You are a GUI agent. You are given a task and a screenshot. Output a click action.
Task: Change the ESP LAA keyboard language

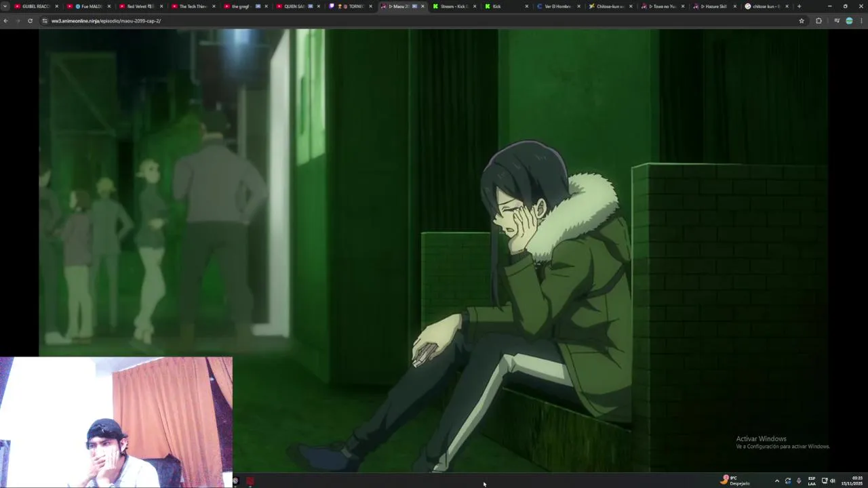(x=812, y=481)
